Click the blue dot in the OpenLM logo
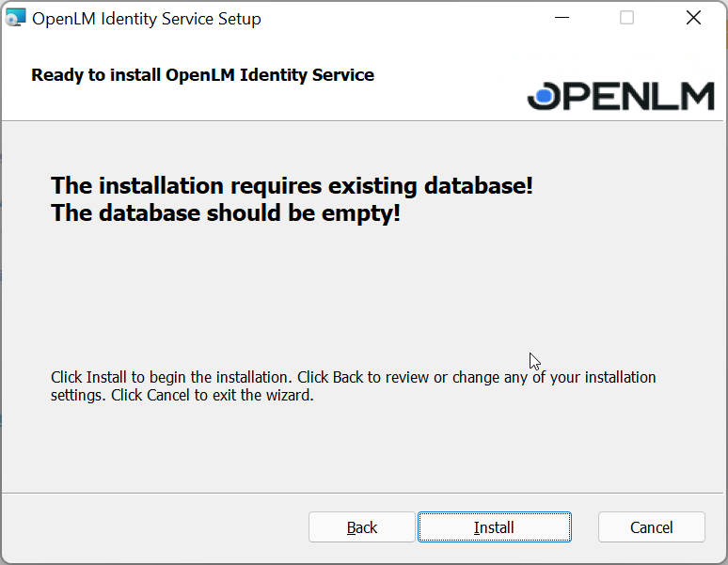 (545, 96)
